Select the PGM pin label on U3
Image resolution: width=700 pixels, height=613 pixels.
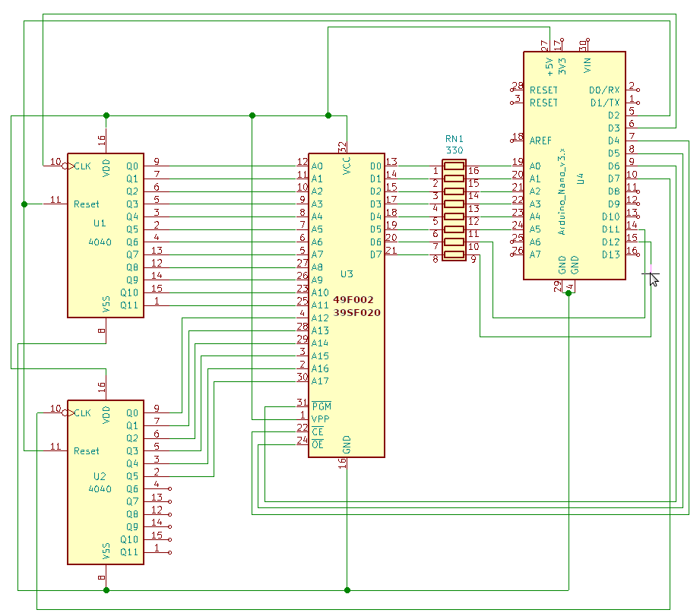[x=321, y=406]
